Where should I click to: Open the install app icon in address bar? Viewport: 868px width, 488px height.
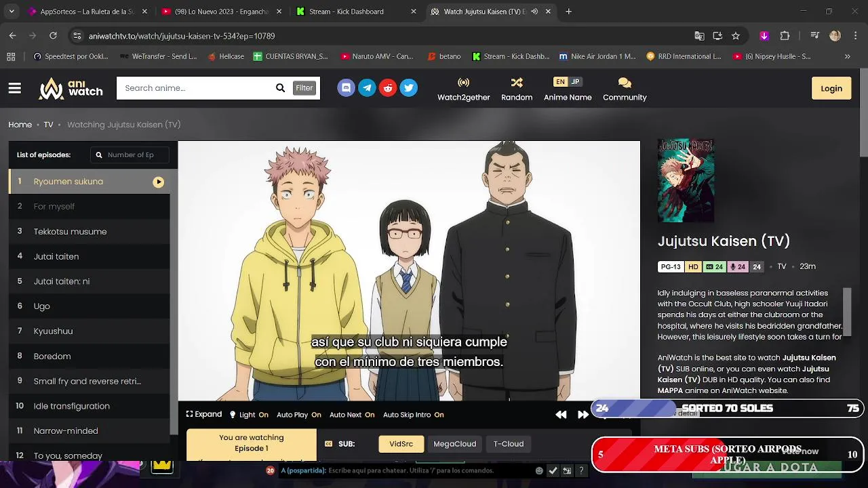pos(717,36)
